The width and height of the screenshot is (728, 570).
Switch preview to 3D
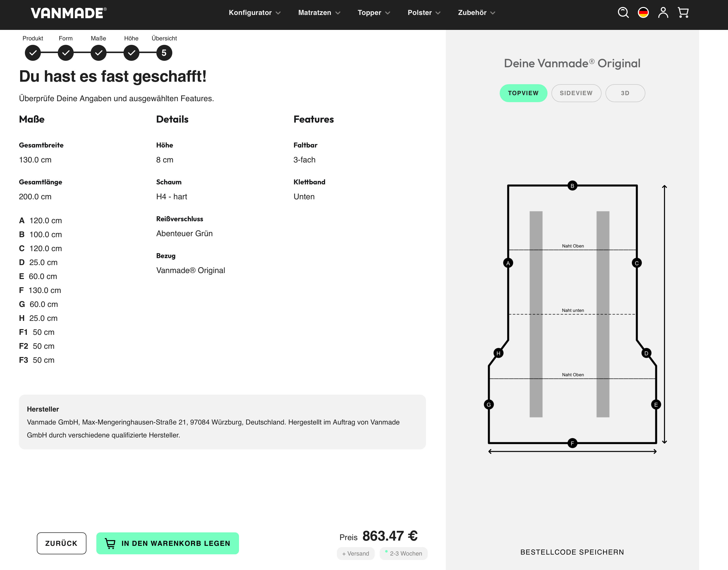[625, 93]
